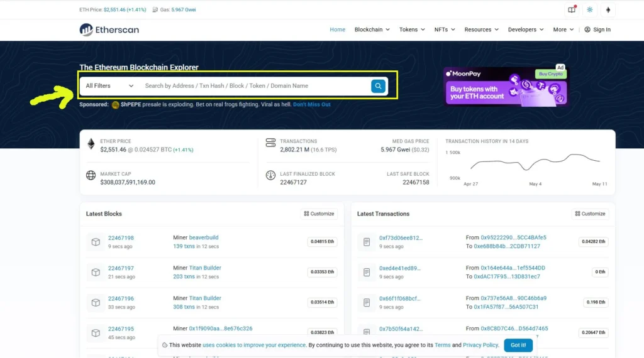Open miner beaverbuild

[204, 237]
